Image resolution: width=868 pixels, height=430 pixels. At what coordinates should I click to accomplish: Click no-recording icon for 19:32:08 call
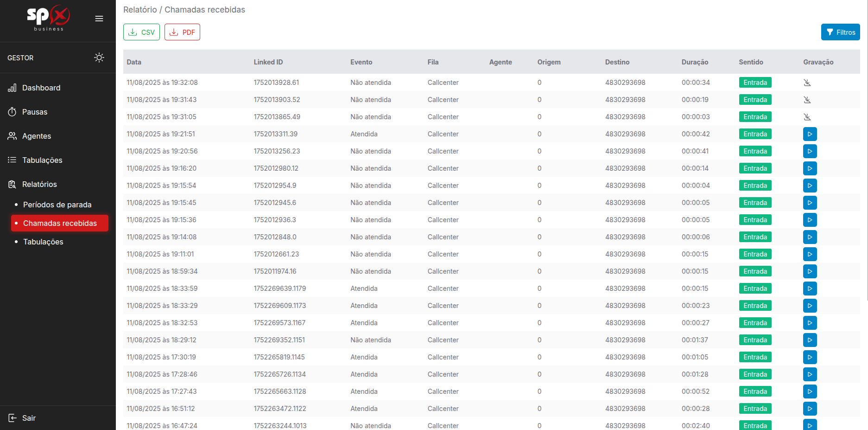pos(807,83)
